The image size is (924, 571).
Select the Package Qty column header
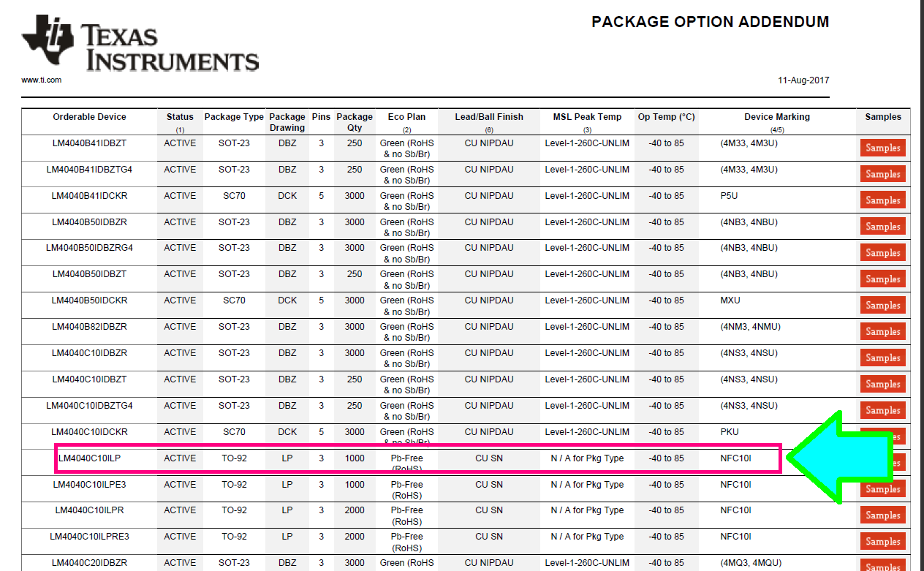(355, 122)
